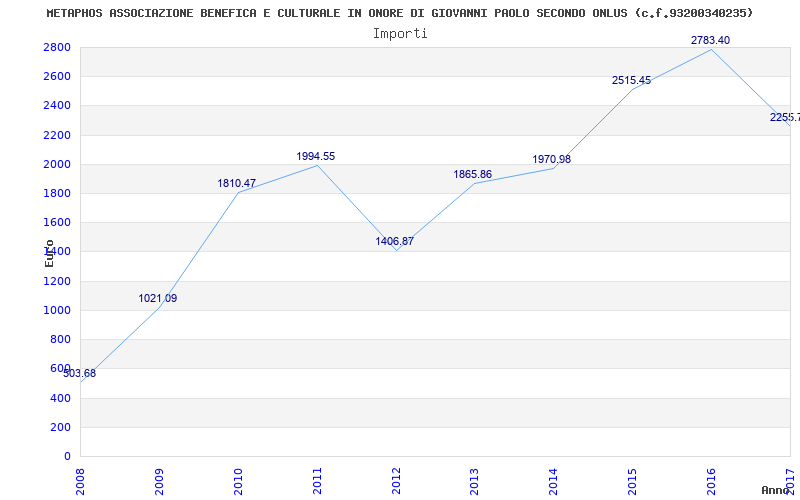Click the x-axis year 2012
This screenshot has height=500, width=800.
(396, 481)
